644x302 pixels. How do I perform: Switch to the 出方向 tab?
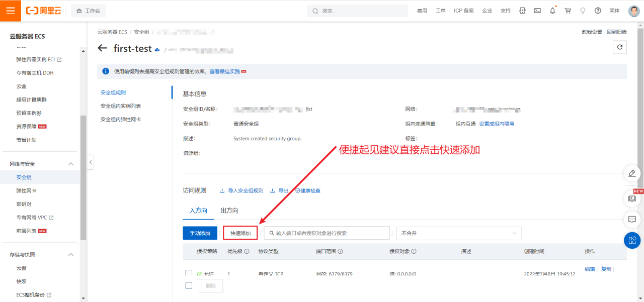[x=229, y=211]
